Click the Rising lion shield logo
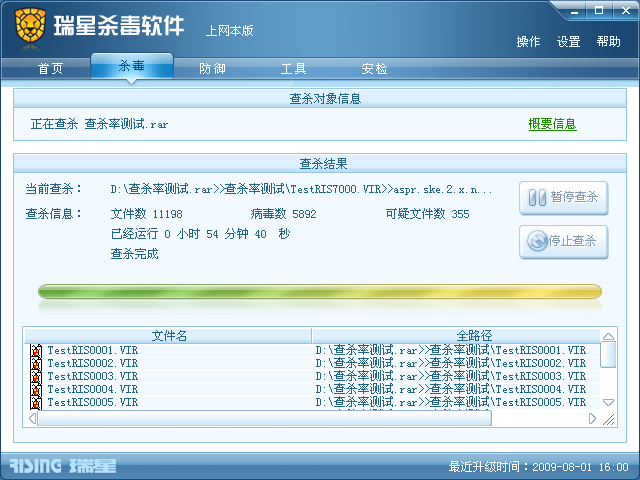Screen dimensions: 640x480 pos(30,25)
